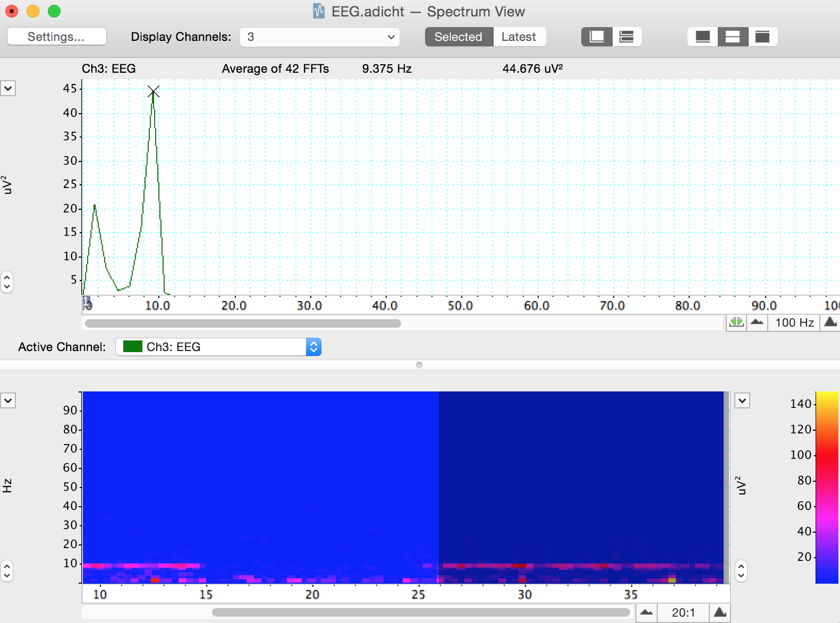Expand the spectrogram time axis beside 20:1
This screenshot has height=623, width=840.
[x=720, y=612]
